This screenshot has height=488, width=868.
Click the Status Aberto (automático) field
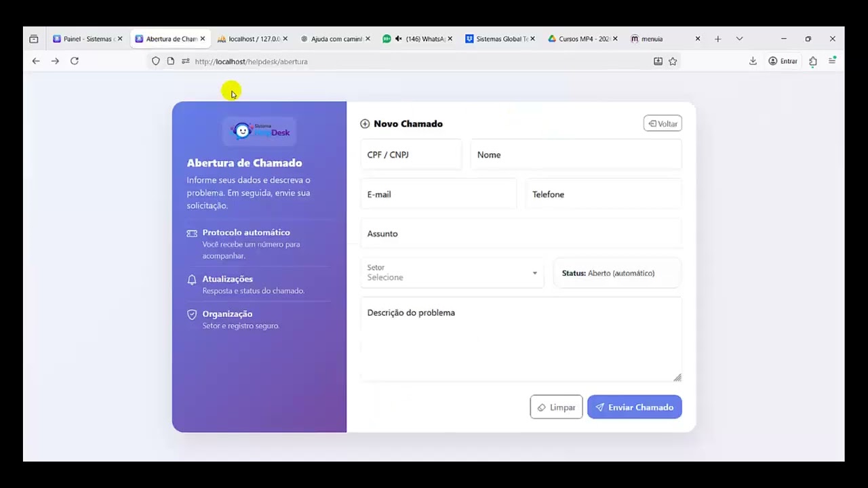pyautogui.click(x=617, y=272)
